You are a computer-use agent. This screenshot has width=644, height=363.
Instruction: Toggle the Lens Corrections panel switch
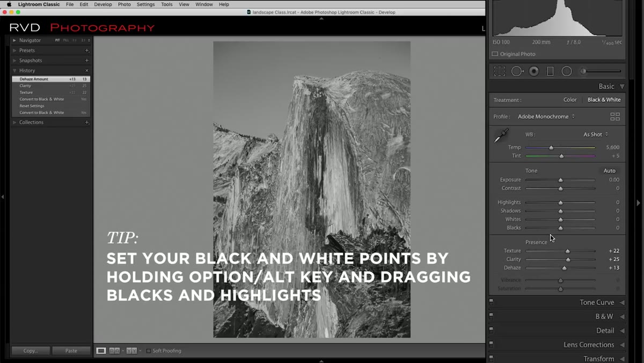coord(491,345)
